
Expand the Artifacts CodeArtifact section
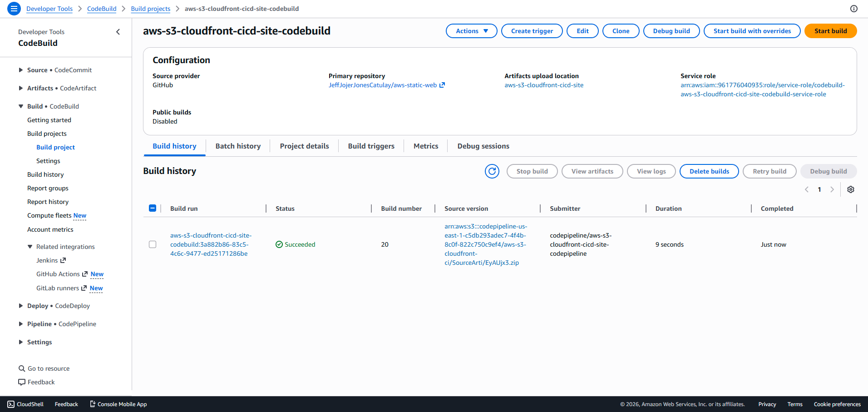pyautogui.click(x=21, y=88)
